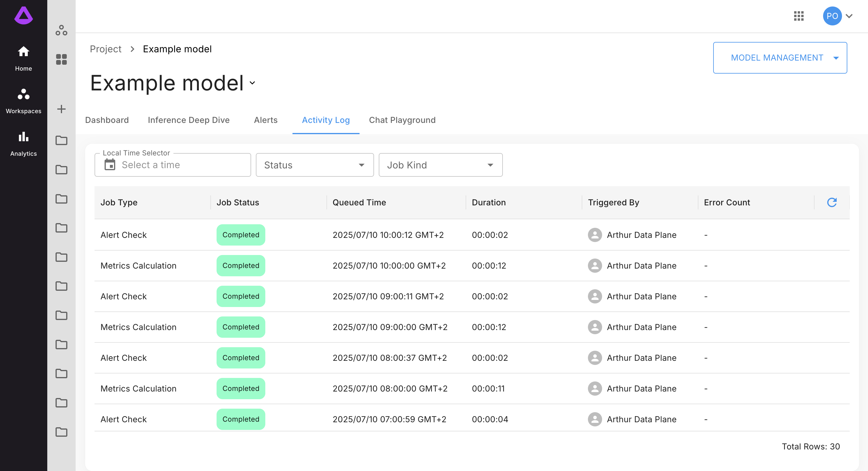Open the Status filter dropdown

tap(315, 165)
